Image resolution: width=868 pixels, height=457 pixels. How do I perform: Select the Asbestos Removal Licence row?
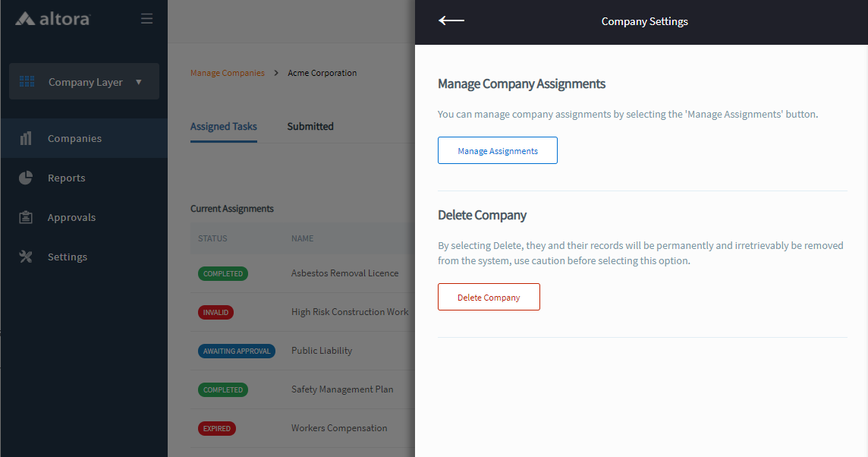pyautogui.click(x=344, y=273)
